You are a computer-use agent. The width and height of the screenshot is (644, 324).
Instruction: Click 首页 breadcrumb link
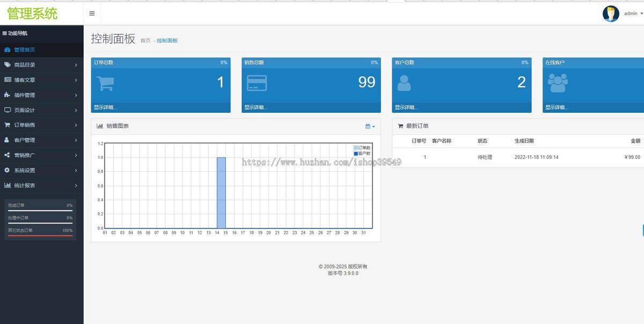(145, 41)
